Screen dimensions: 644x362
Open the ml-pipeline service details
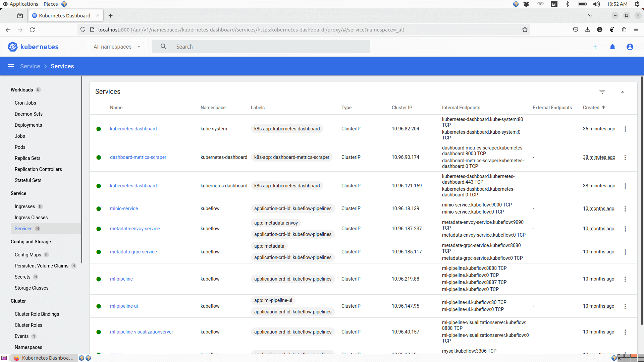pos(121,279)
